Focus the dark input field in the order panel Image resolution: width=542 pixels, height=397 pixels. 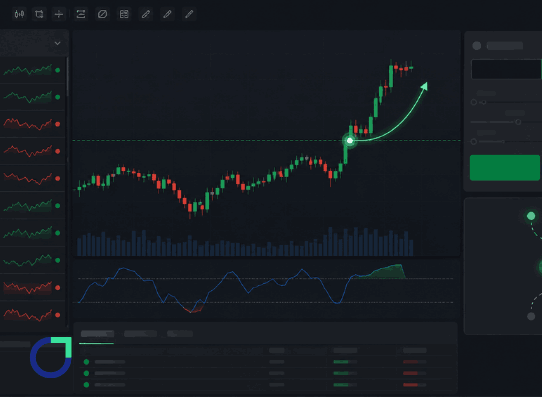506,69
